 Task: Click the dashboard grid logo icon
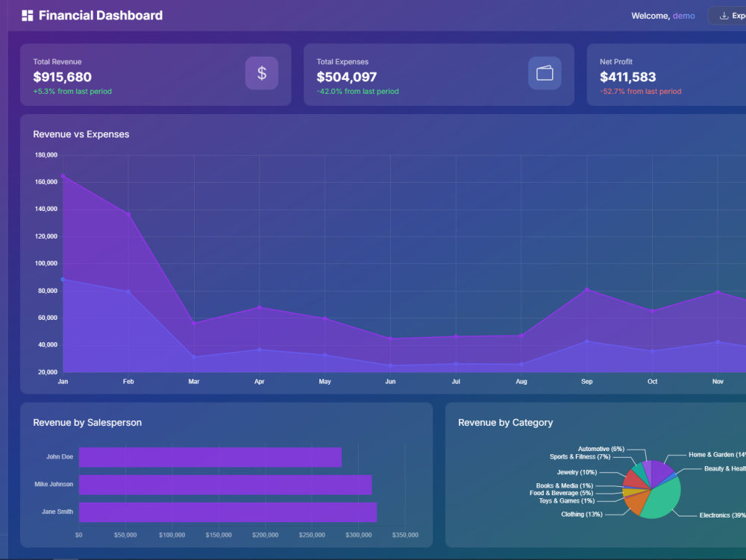click(x=28, y=16)
